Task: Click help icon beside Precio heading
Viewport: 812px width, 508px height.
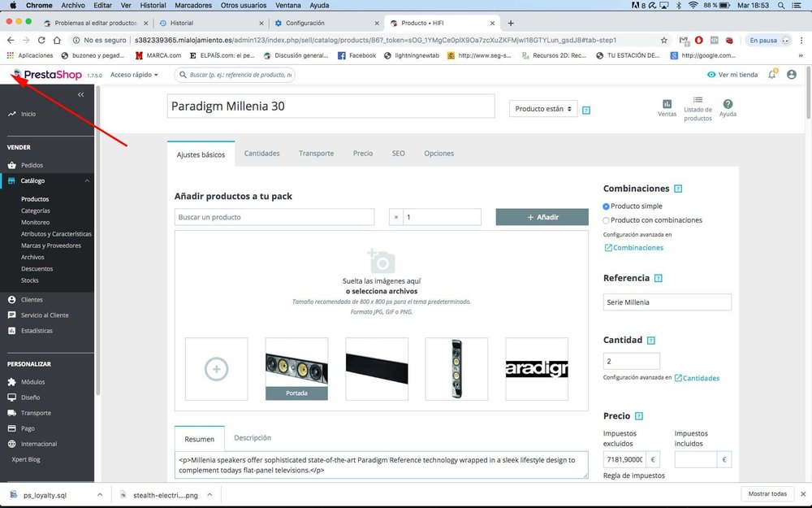Action: click(x=639, y=416)
